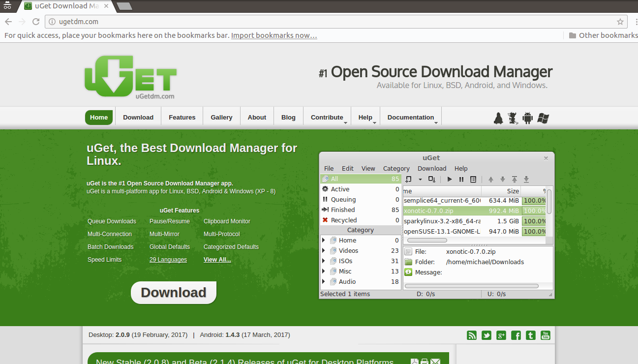Viewport: 638px width, 364px height.
Task: Expand the Misc category in uGet
Action: [x=324, y=272]
